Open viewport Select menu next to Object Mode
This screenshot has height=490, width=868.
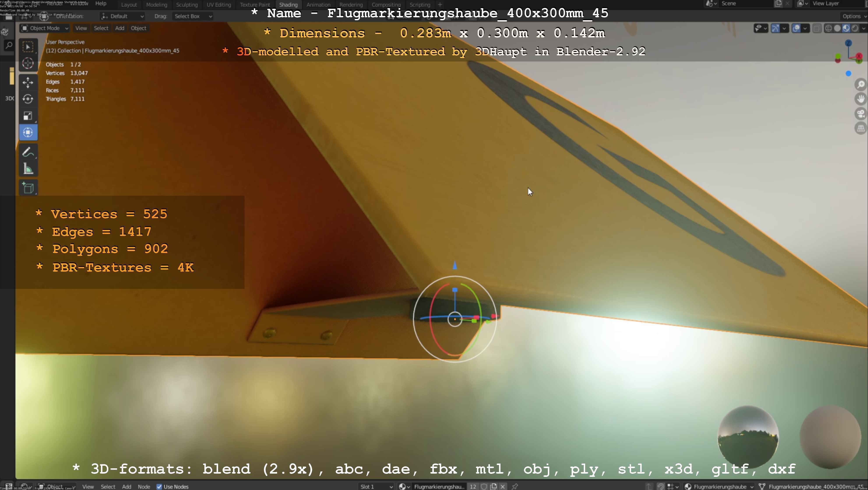click(x=101, y=28)
